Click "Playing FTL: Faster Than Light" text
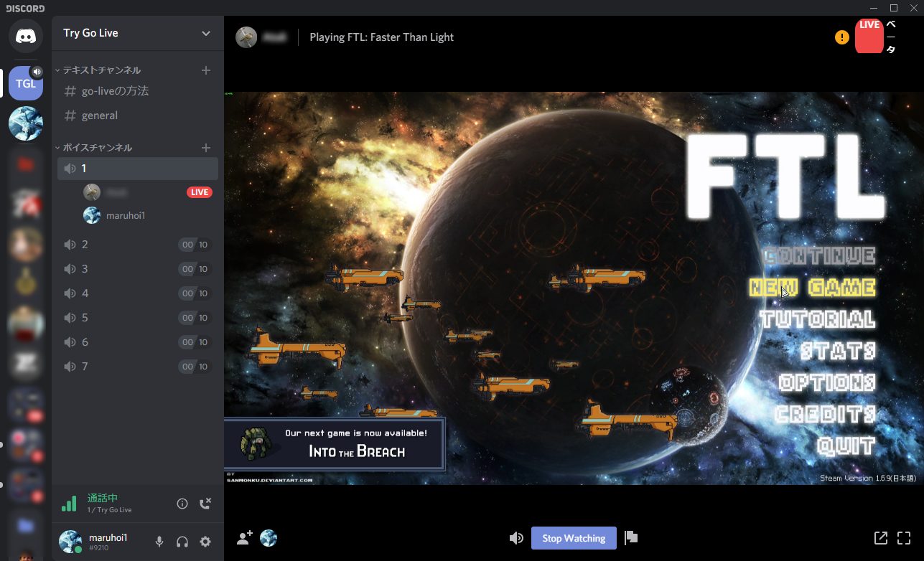 (382, 37)
